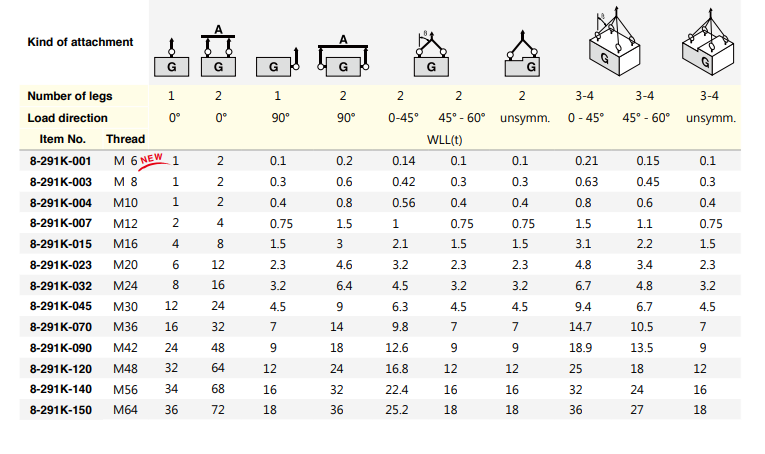
Task: Click the '0-45°' two-leg load direction
Action: click(403, 118)
